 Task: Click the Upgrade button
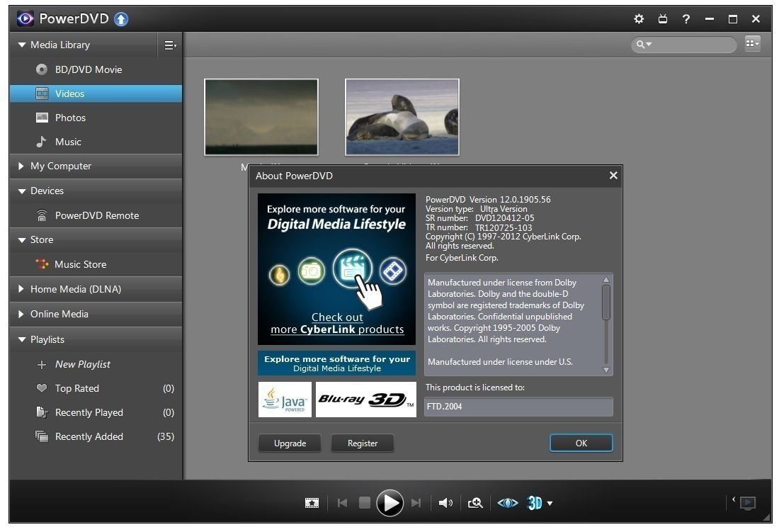point(290,443)
